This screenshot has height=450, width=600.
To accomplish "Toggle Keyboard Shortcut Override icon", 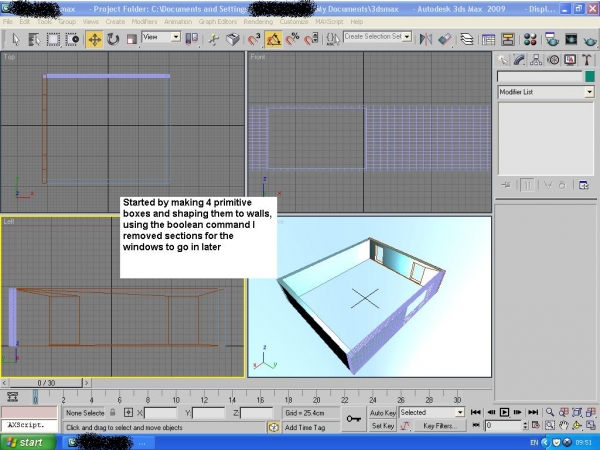I will coord(233,39).
